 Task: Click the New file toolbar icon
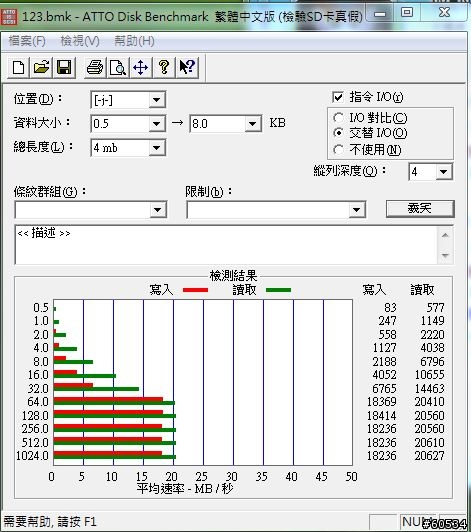click(x=18, y=67)
